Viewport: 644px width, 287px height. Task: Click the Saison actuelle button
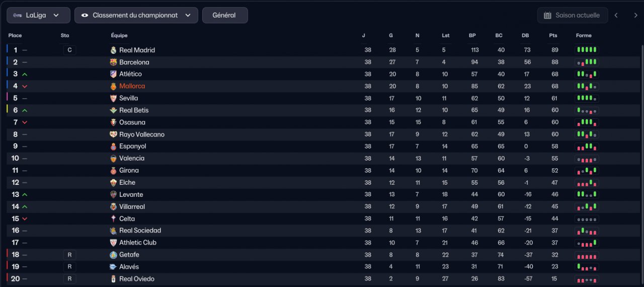(x=573, y=16)
